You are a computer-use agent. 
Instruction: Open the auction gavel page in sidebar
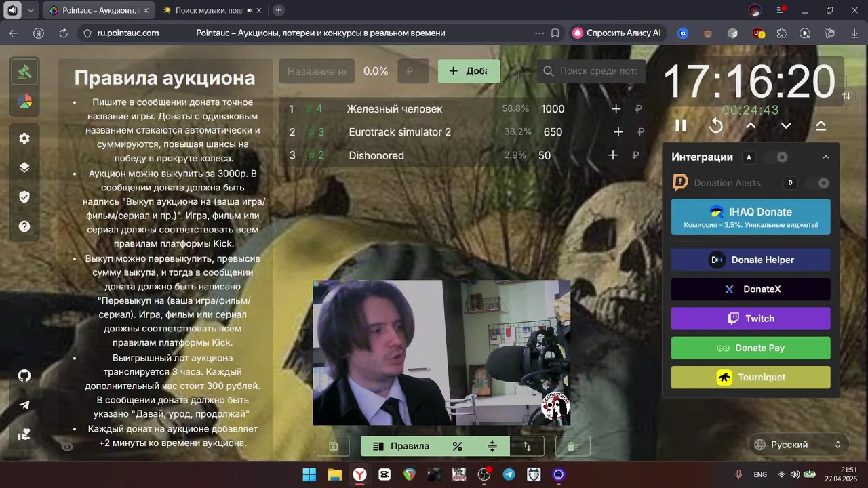(x=24, y=71)
